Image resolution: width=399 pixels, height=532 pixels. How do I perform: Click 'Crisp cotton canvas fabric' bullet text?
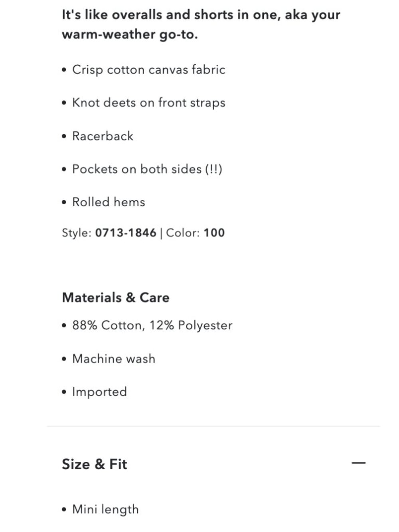[x=149, y=70]
